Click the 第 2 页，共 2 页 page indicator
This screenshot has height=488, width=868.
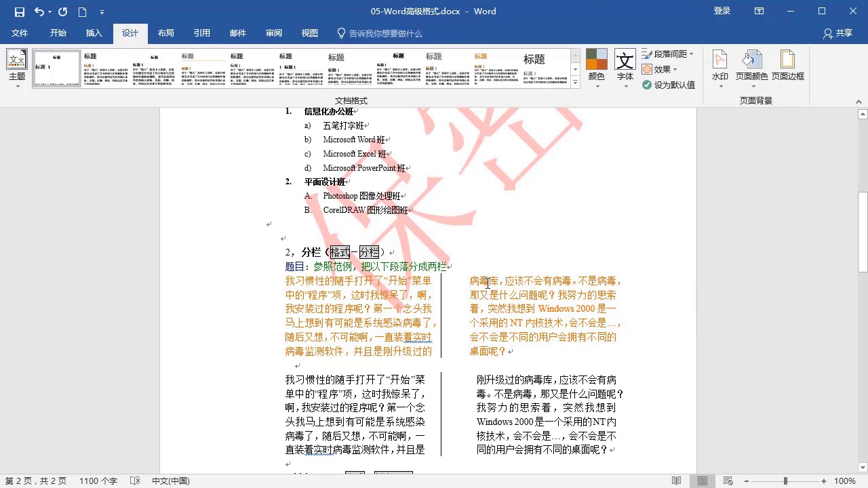(x=36, y=481)
